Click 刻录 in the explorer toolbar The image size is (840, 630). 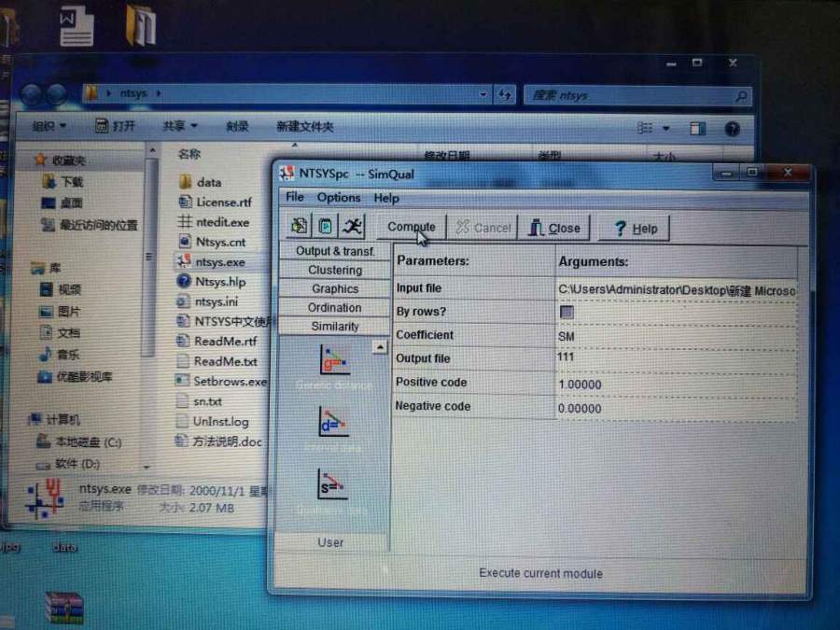click(237, 126)
